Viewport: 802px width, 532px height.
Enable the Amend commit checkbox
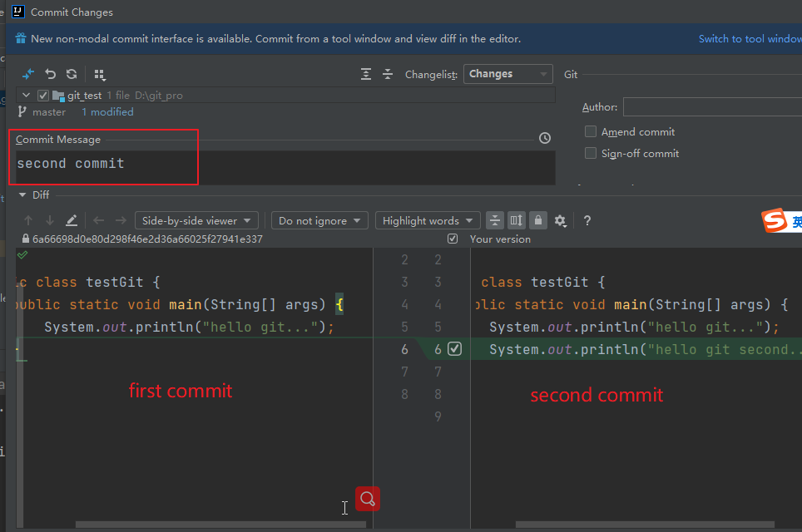click(591, 131)
